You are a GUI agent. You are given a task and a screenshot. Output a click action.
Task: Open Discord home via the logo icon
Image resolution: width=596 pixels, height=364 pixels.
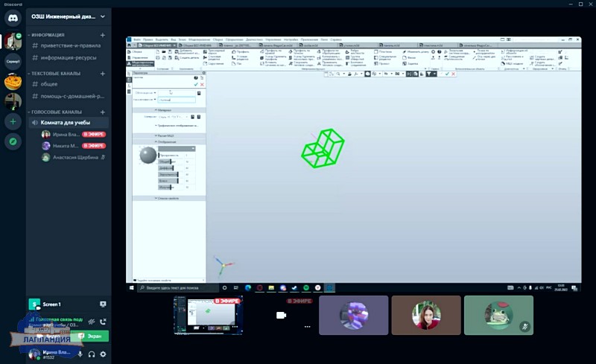[13, 16]
